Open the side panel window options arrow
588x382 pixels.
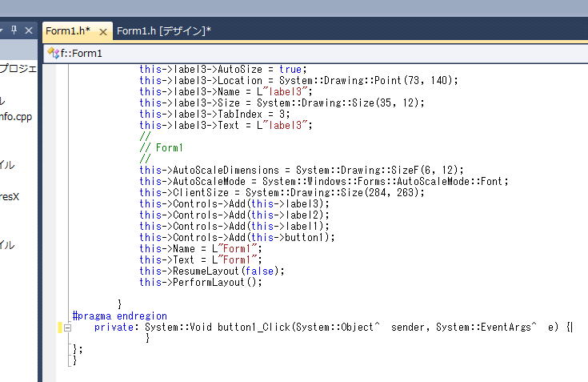(2, 30)
